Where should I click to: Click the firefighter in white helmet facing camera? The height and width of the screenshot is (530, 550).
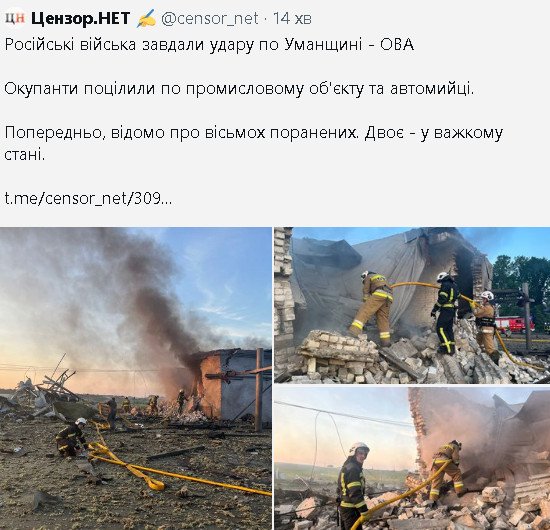click(x=354, y=486)
